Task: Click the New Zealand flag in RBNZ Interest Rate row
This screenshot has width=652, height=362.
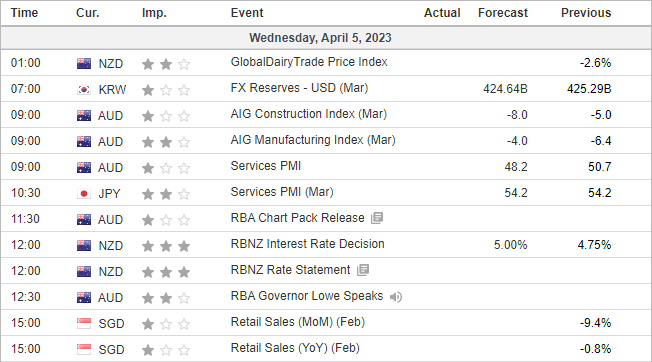Action: [84, 246]
